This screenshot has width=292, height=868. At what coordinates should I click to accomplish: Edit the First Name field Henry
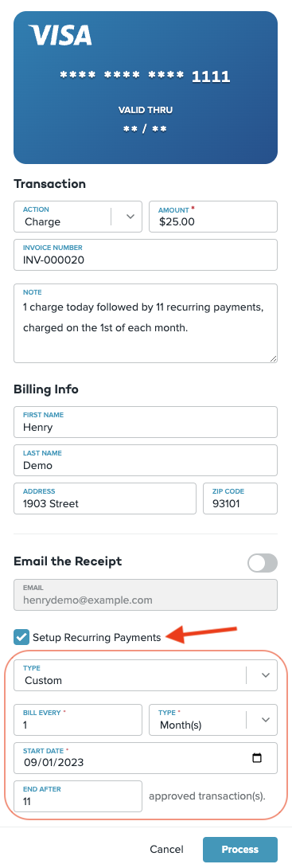pos(146,422)
